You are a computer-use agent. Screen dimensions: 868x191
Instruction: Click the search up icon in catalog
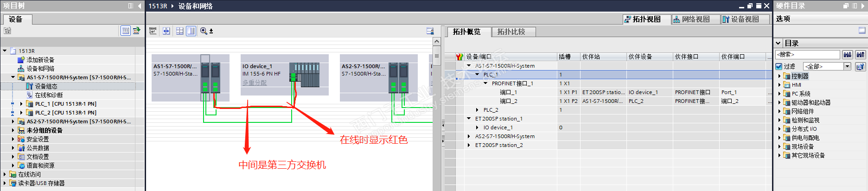pos(861,55)
